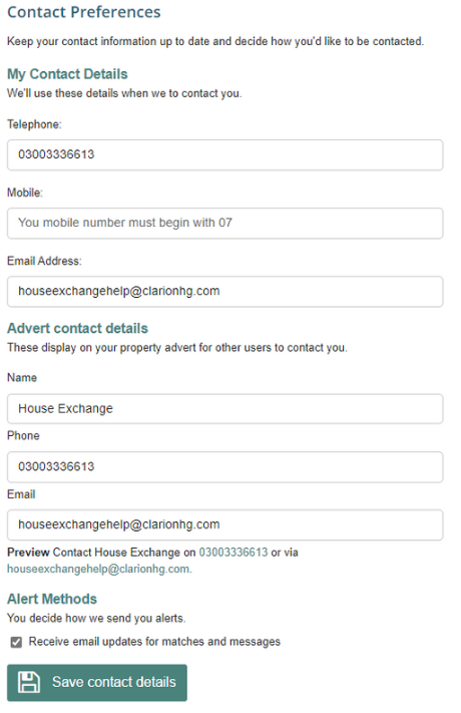Click the 'Email Address:' field label
Image resolution: width=461 pixels, height=713 pixels.
pyautogui.click(x=44, y=261)
